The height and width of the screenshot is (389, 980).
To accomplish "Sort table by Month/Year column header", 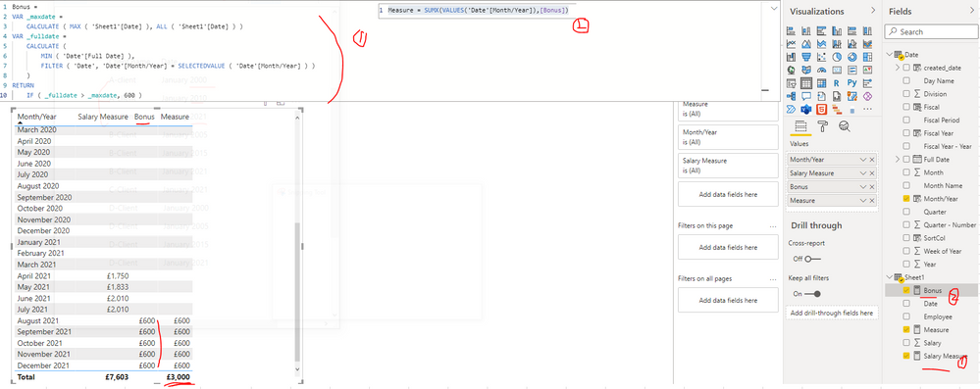I will point(37,117).
